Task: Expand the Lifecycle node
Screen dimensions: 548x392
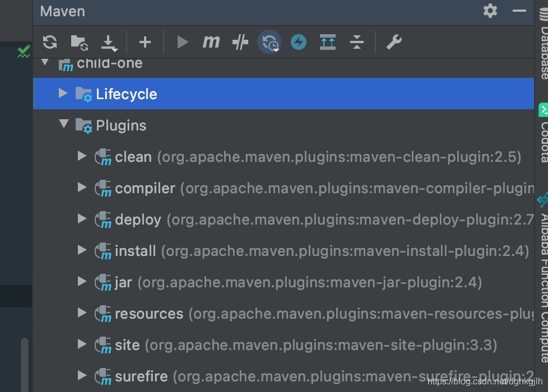Action: point(63,93)
